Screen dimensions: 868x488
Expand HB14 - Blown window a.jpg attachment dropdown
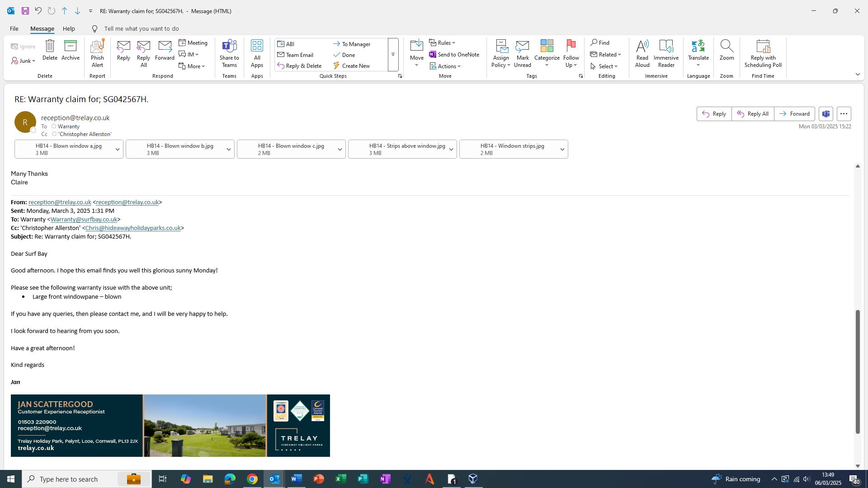[118, 150]
